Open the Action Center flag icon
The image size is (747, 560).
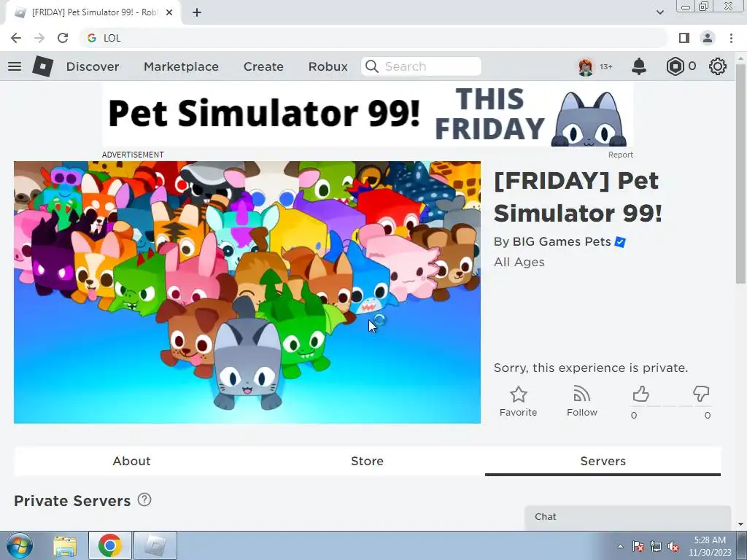638,547
